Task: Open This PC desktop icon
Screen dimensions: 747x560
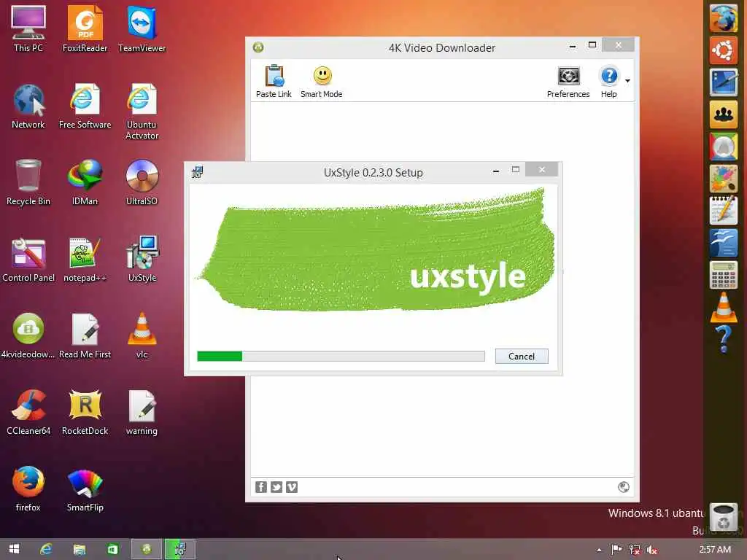Action: pos(28,28)
